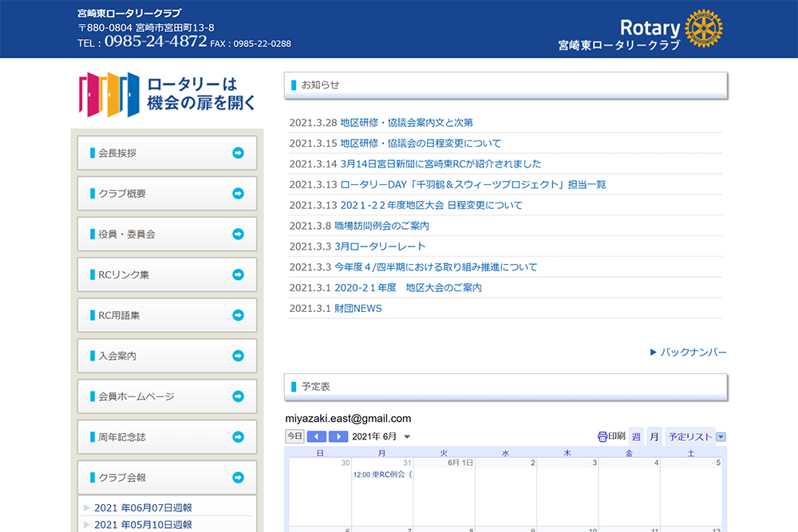This screenshot has width=798, height=532.
Task: Click the calendar day cell numbered 5
Action: point(692,492)
